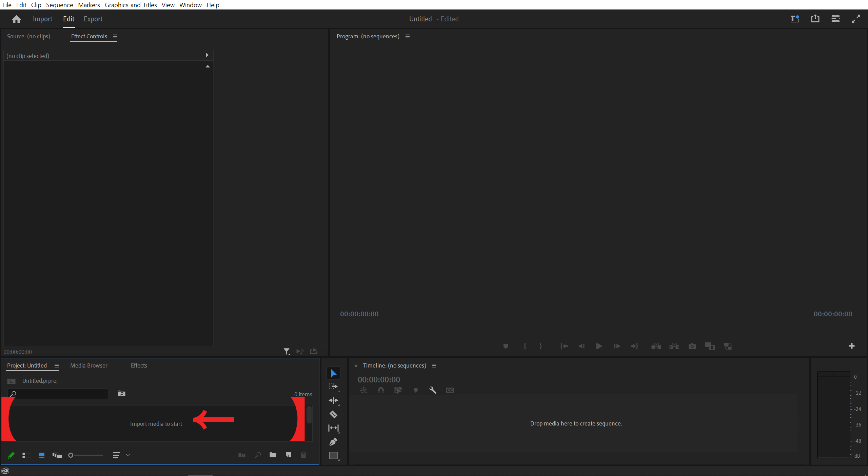The width and height of the screenshot is (868, 476).
Task: Select the Razor tool icon
Action: 333,414
